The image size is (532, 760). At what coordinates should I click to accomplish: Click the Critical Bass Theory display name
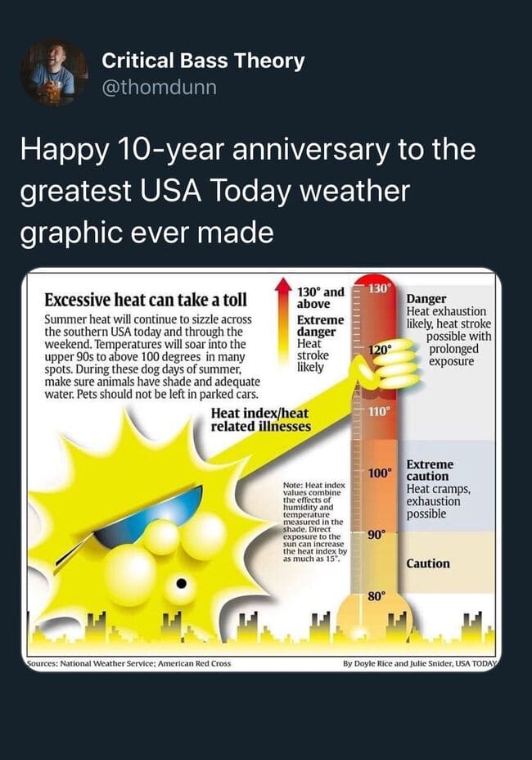coord(203,61)
